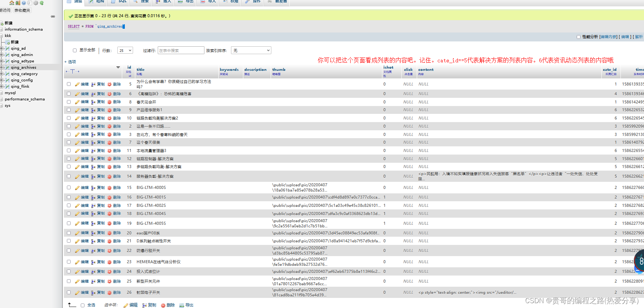Sort by the thumb column header
Viewport: 644px width, 308px height.
pyautogui.click(x=279, y=69)
